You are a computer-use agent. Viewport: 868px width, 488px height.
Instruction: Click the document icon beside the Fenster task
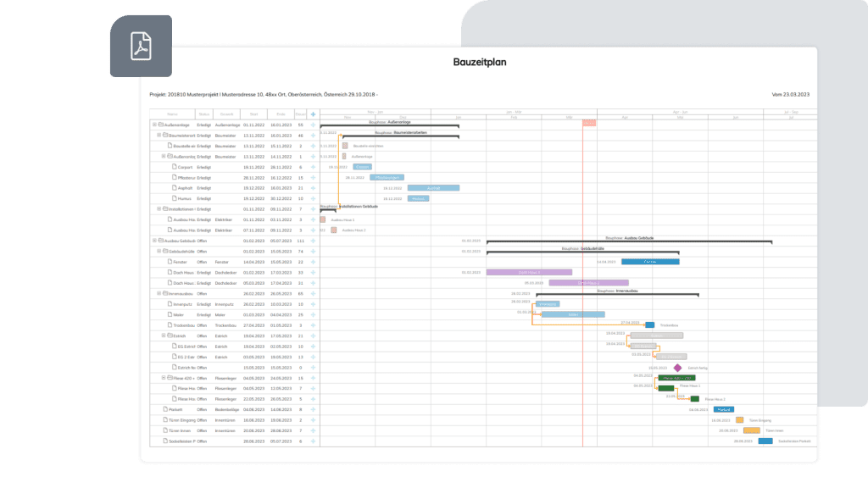tap(170, 260)
